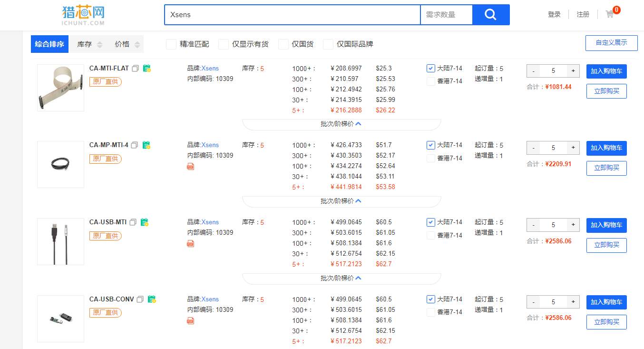
Task: Click green note icon beside CA-USB-MTI
Action: click(145, 222)
